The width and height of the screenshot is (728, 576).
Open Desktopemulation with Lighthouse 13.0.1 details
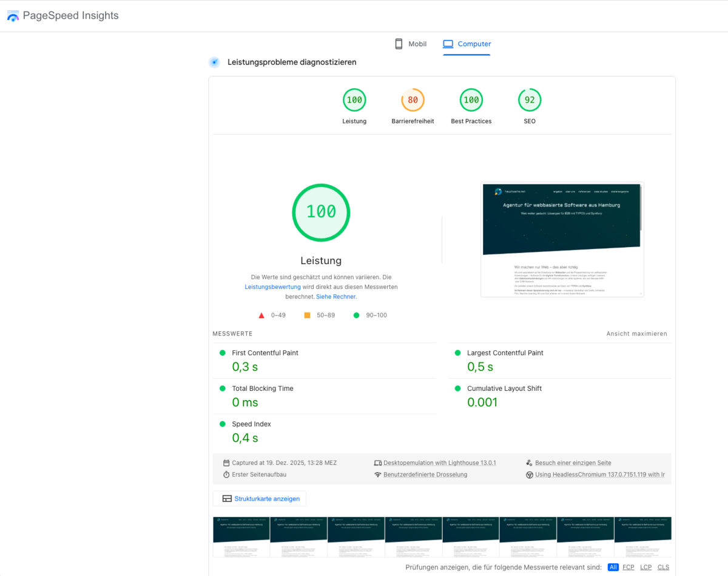click(439, 463)
